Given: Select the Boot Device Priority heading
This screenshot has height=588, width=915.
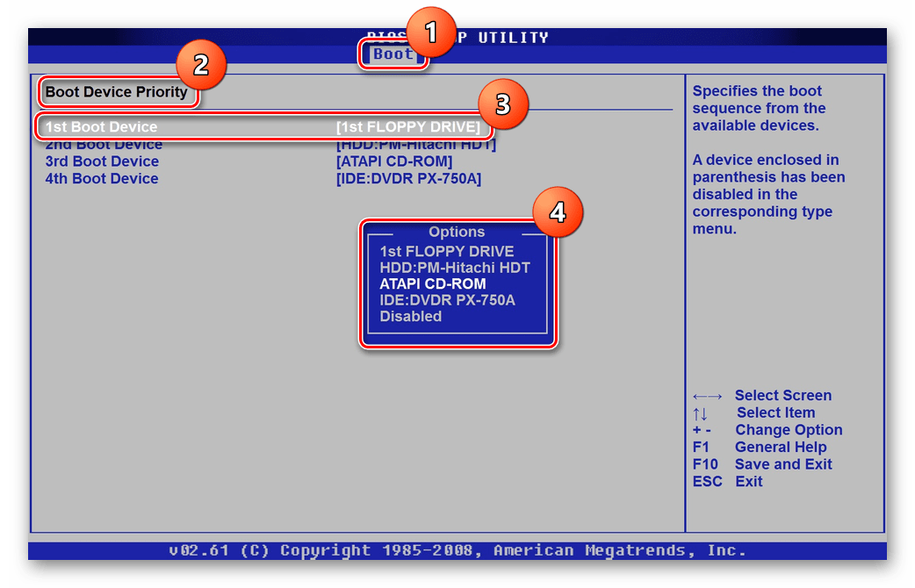Looking at the screenshot, I should pyautogui.click(x=117, y=92).
